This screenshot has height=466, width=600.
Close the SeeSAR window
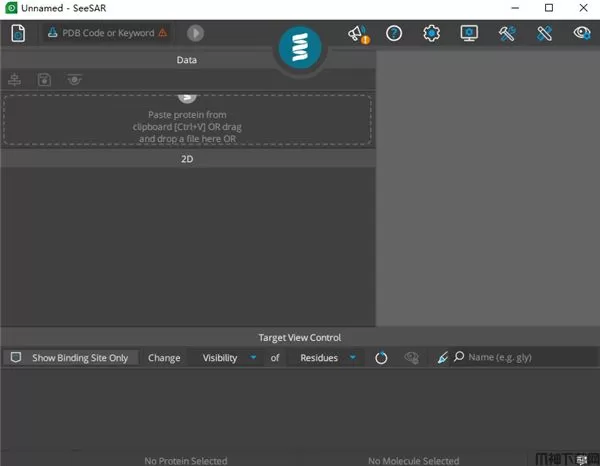583,8
